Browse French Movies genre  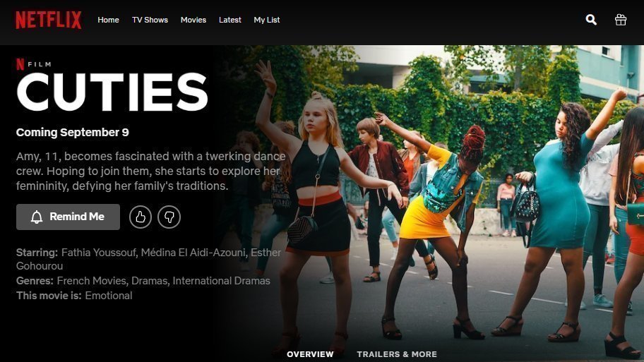pyautogui.click(x=92, y=281)
